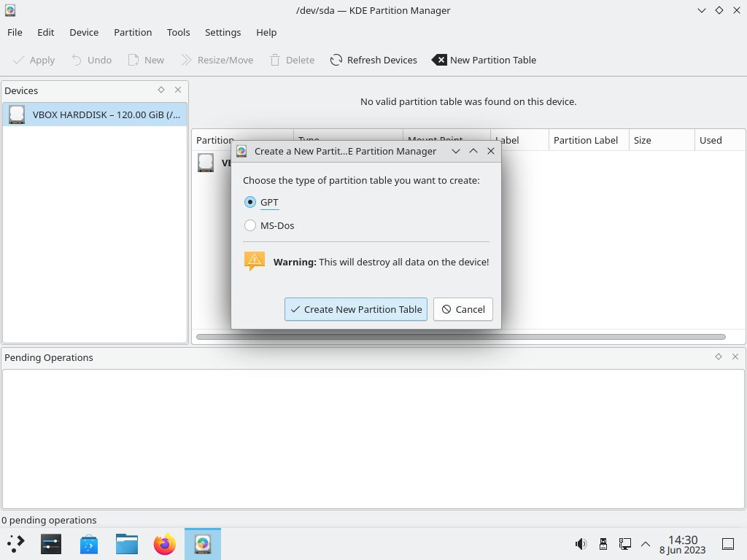
Task: Open the Edit menu
Action: coord(46,32)
